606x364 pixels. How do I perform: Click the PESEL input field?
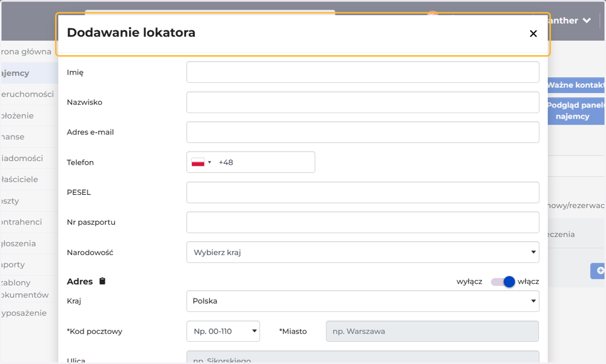(363, 192)
